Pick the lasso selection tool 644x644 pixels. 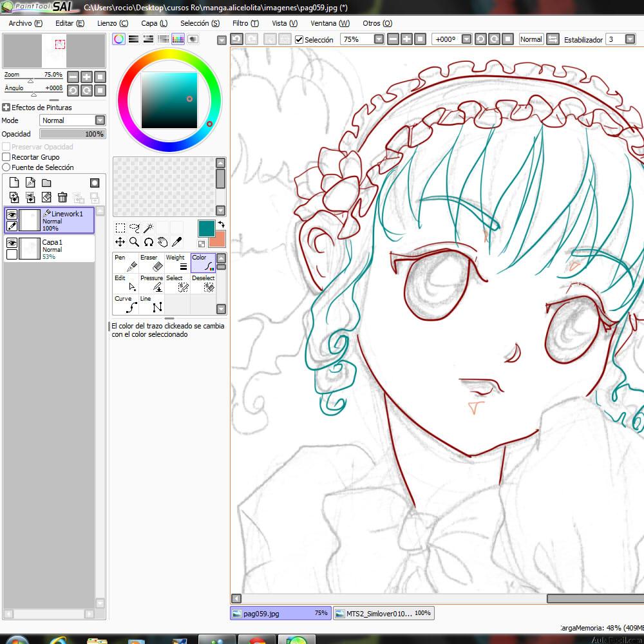tap(135, 228)
